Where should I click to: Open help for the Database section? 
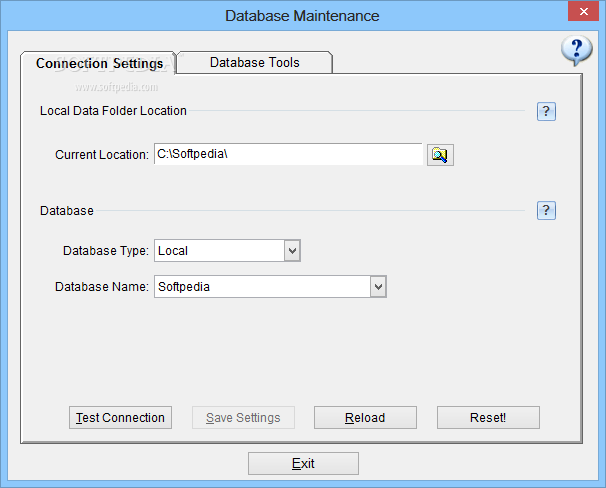pyautogui.click(x=546, y=210)
